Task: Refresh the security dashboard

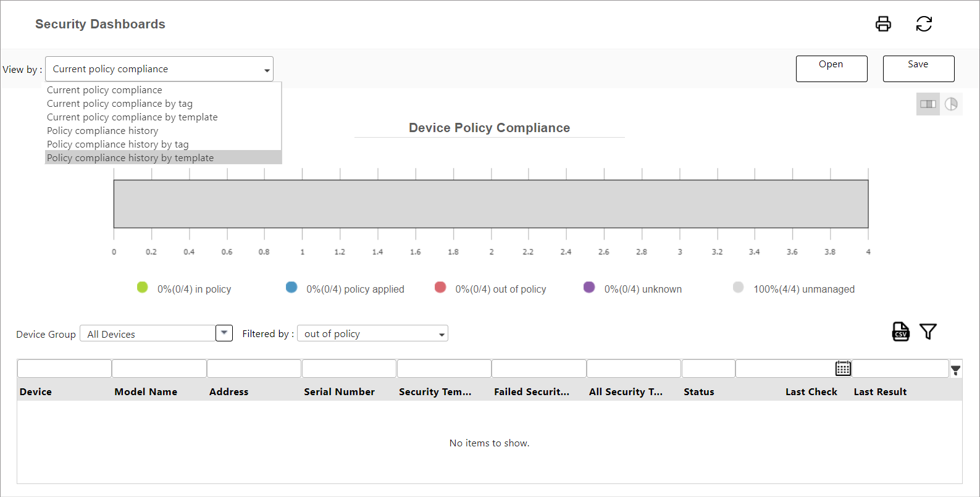Action: 923,24
